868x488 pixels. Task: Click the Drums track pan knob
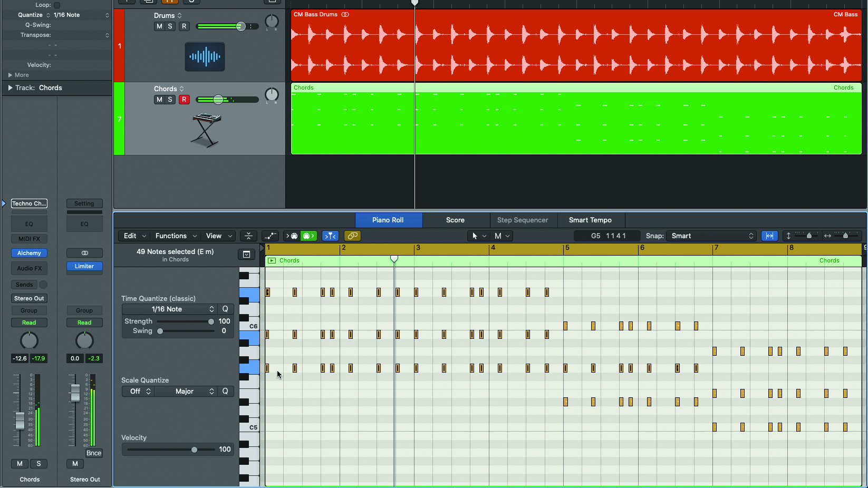coord(272,22)
